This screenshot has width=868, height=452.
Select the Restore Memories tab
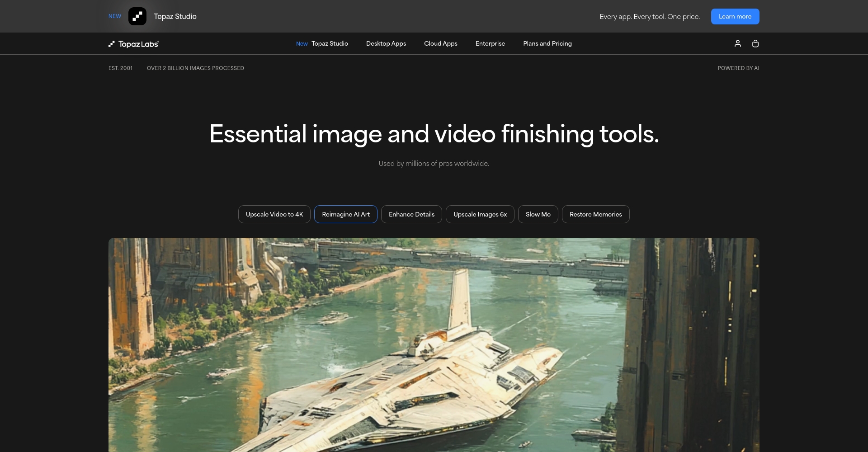point(595,214)
